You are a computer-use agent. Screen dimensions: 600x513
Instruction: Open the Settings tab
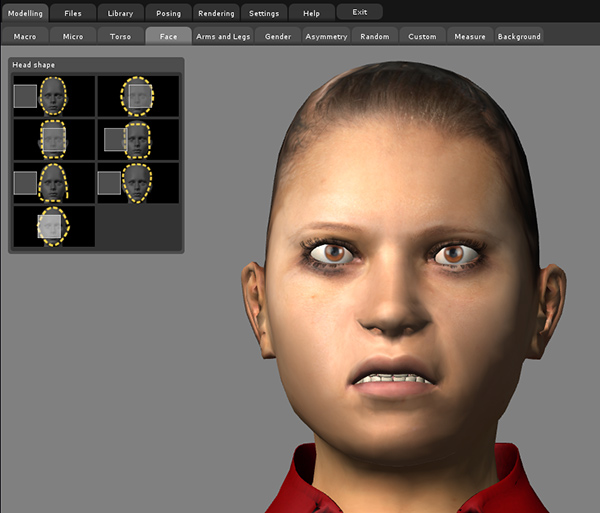coord(264,13)
